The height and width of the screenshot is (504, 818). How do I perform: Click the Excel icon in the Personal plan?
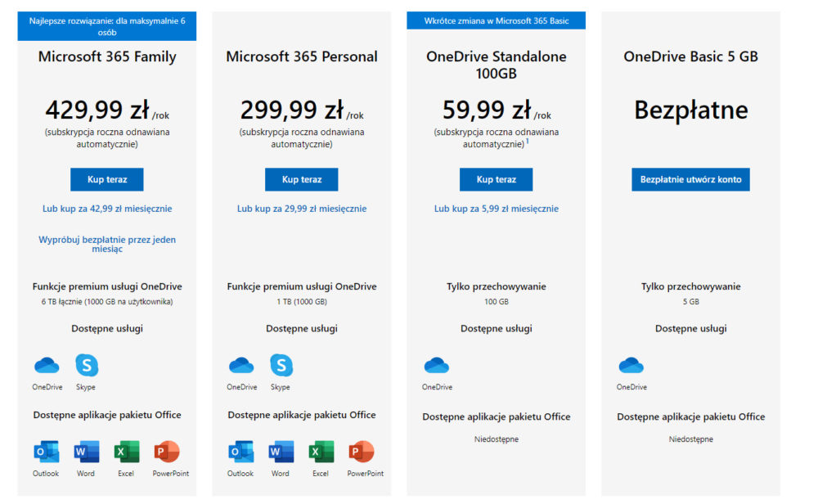(x=321, y=452)
